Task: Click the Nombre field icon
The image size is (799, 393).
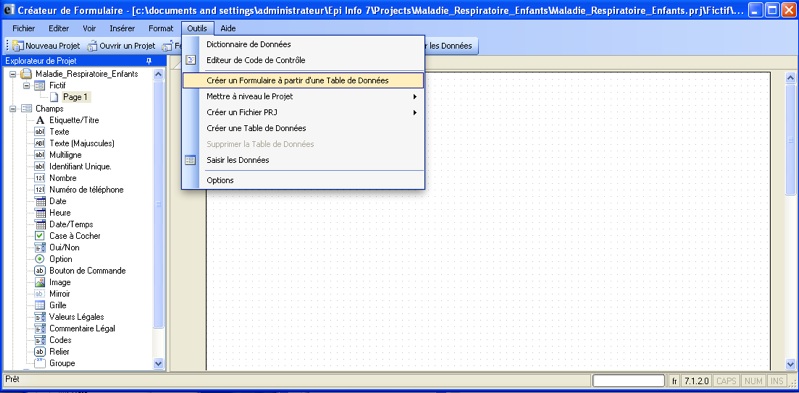Action: click(x=40, y=178)
